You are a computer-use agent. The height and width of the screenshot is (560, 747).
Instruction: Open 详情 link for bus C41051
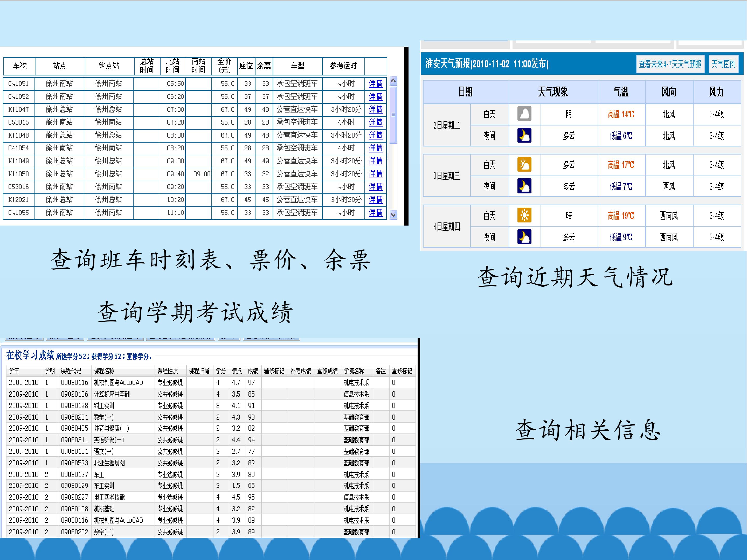(x=376, y=84)
